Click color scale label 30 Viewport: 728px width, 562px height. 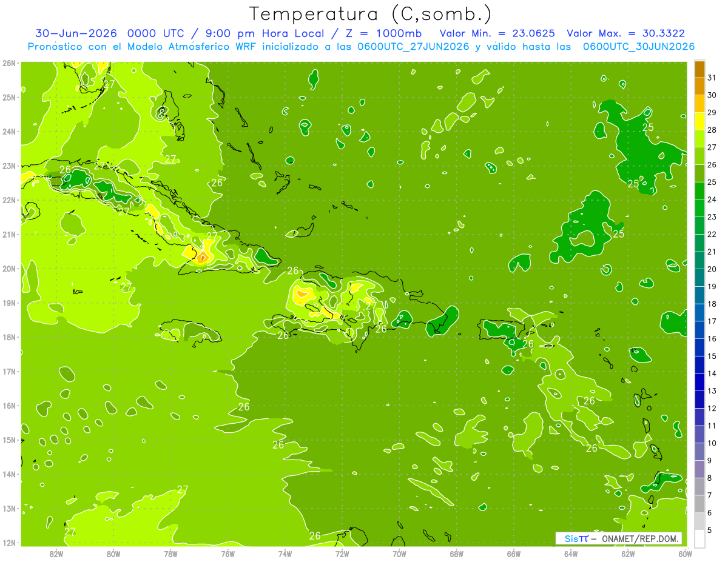coord(712,95)
